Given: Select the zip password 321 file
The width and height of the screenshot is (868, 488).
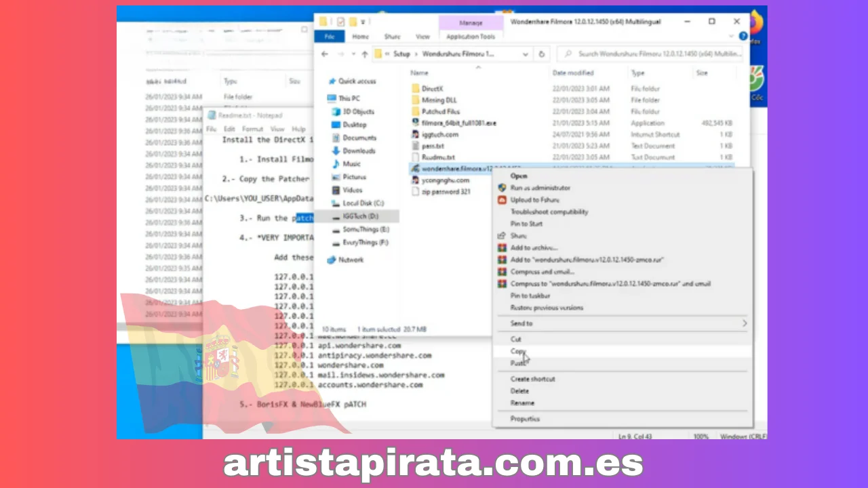Looking at the screenshot, I should click(446, 192).
